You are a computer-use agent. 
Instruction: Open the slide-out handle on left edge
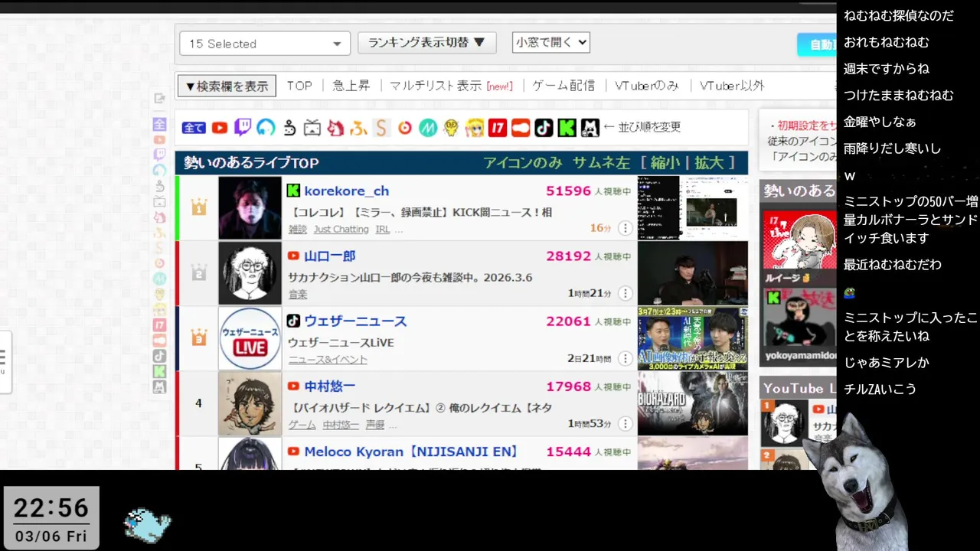5,361
